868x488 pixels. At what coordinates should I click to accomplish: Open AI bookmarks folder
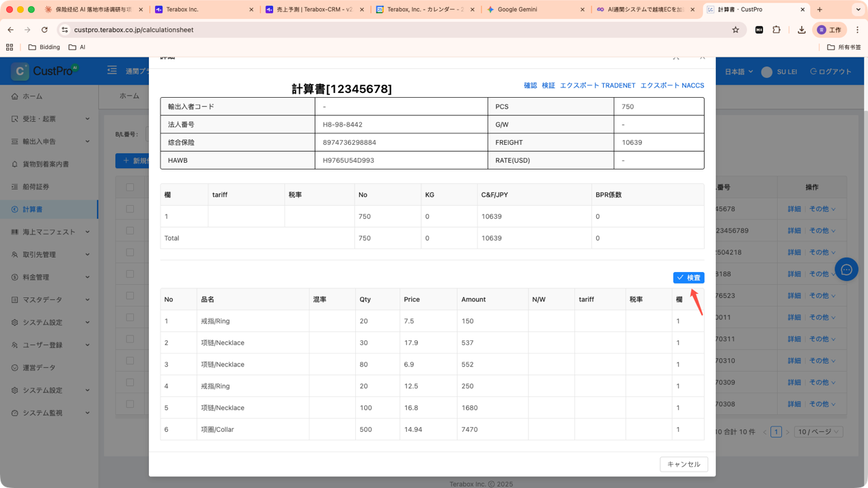[77, 47]
